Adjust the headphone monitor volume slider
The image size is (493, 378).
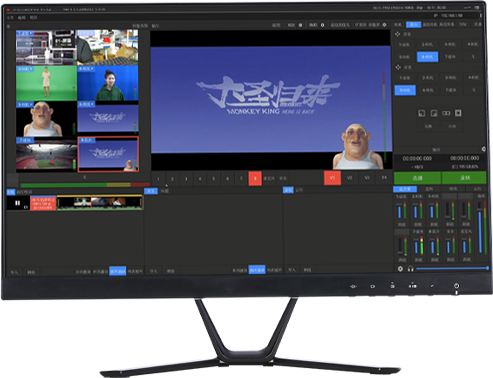[x=452, y=268]
